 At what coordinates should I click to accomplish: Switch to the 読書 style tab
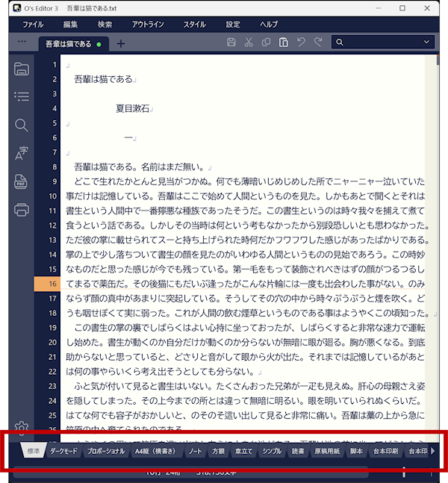click(298, 451)
